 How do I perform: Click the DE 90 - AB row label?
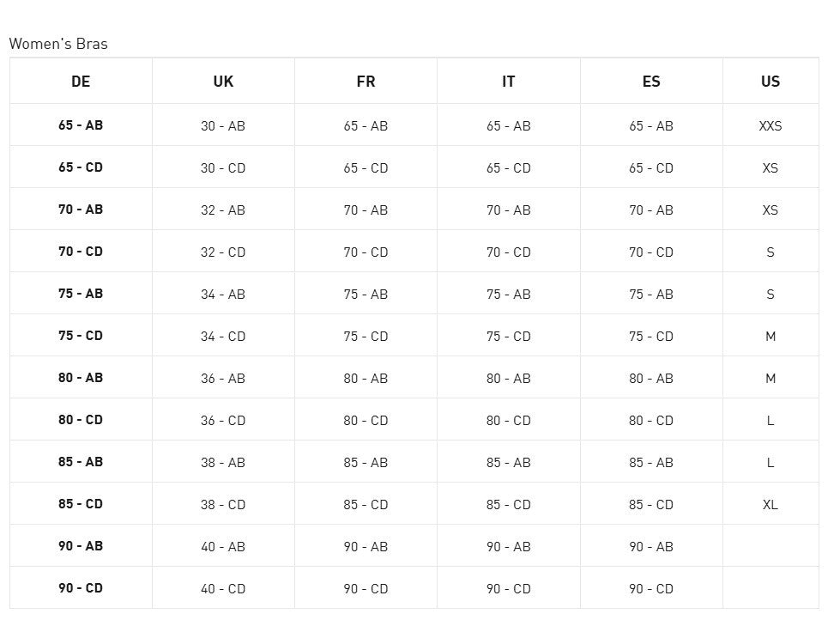pos(81,546)
